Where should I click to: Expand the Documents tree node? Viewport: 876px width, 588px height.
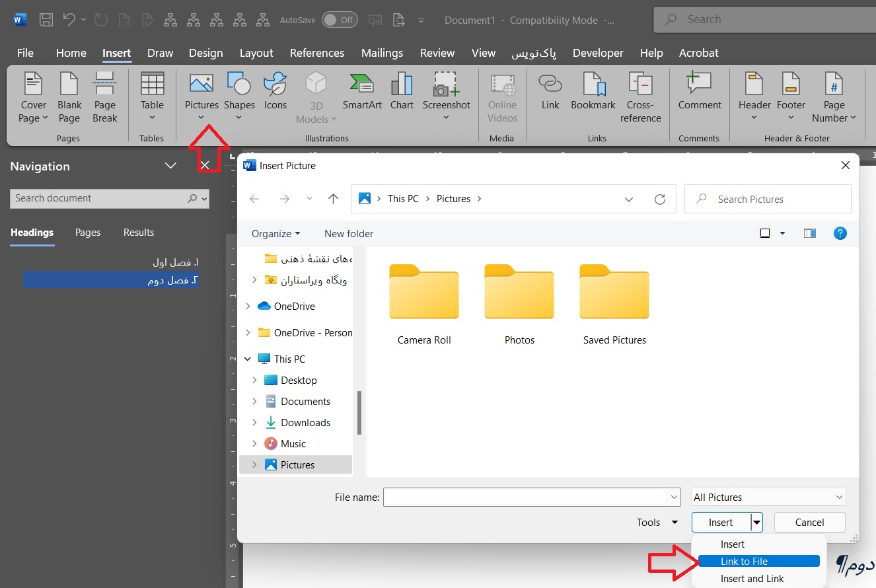[x=255, y=402]
